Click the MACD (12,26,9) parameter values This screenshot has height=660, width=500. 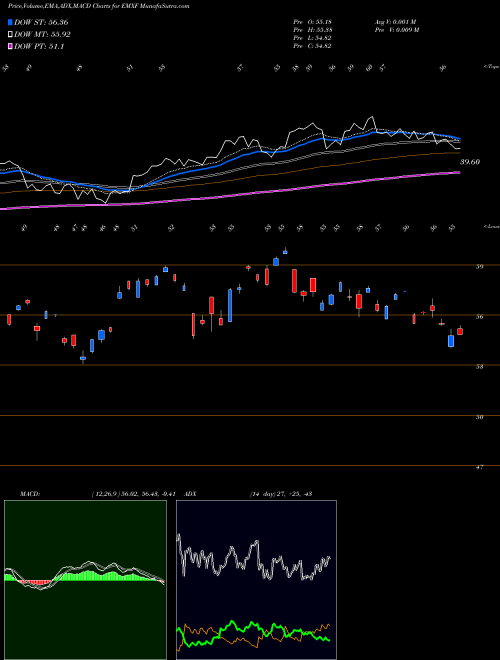coord(133,494)
